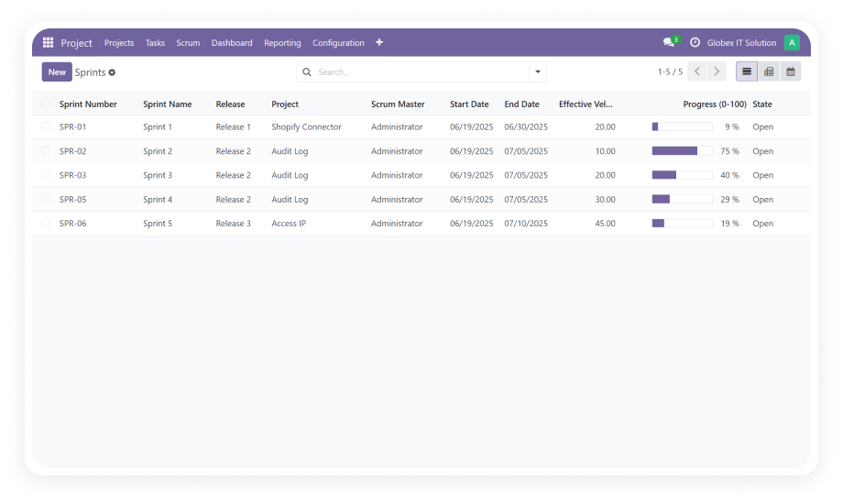The height and width of the screenshot is (504, 843).
Task: Go to previous page arrow
Action: point(696,71)
